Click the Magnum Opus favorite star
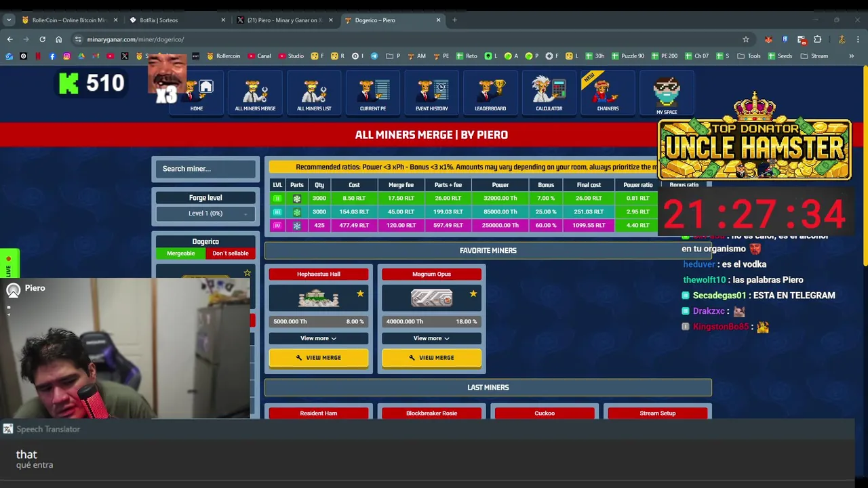 click(x=473, y=293)
